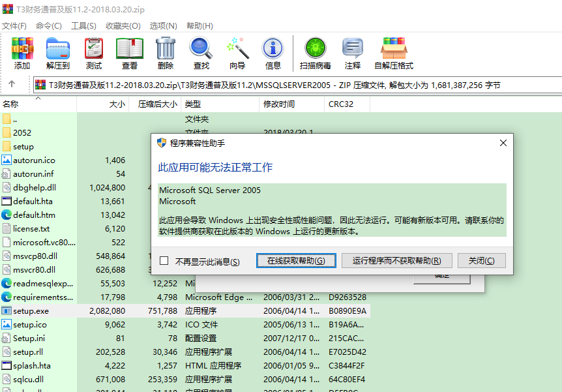Sort by the 名称 column header

[38, 104]
